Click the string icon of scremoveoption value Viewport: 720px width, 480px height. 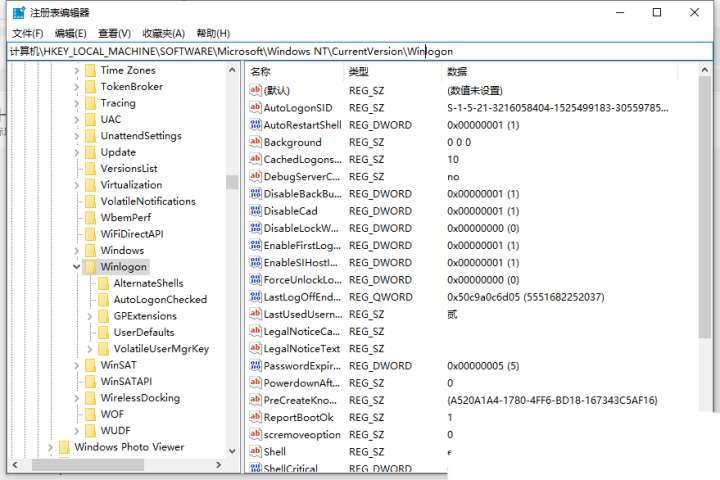[x=255, y=434]
